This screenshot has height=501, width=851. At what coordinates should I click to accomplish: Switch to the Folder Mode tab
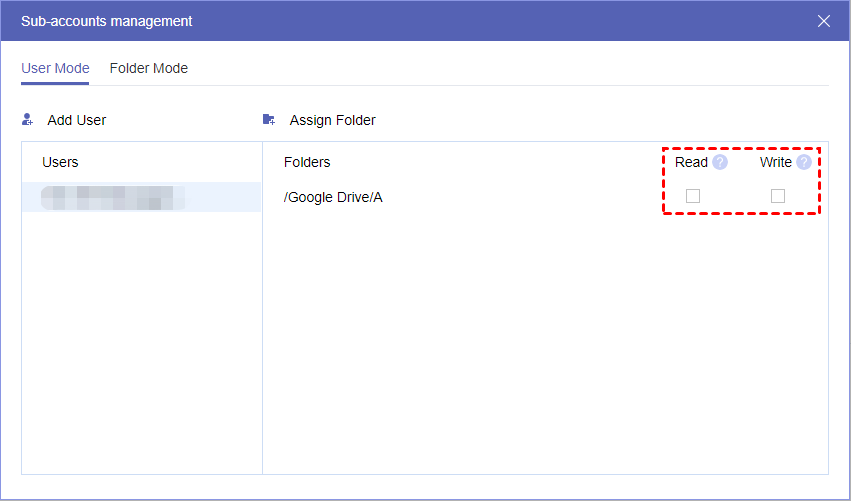point(149,69)
